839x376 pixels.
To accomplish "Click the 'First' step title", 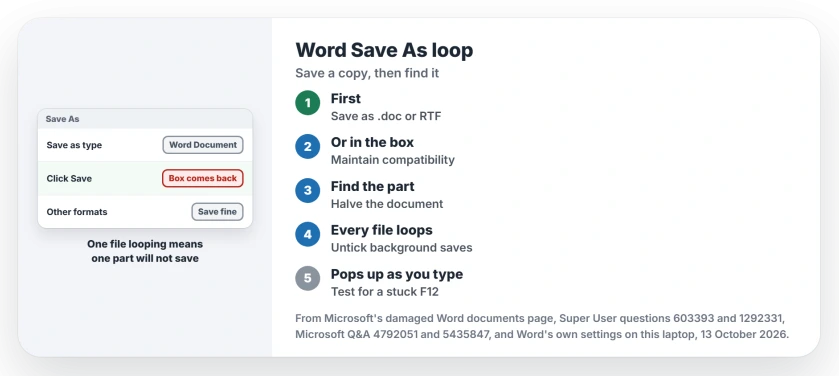I will [x=346, y=98].
